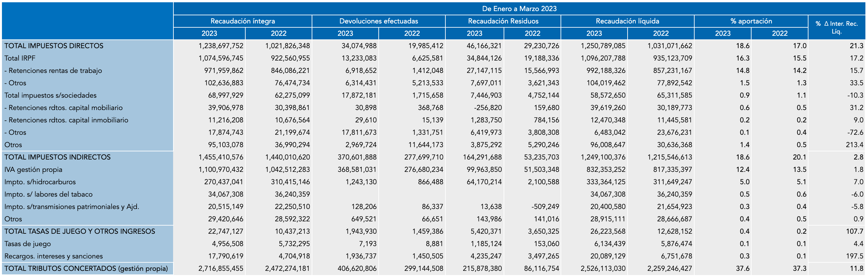
Task: Click the 'Devoluciones efectuadas' header cell
Action: [378, 21]
